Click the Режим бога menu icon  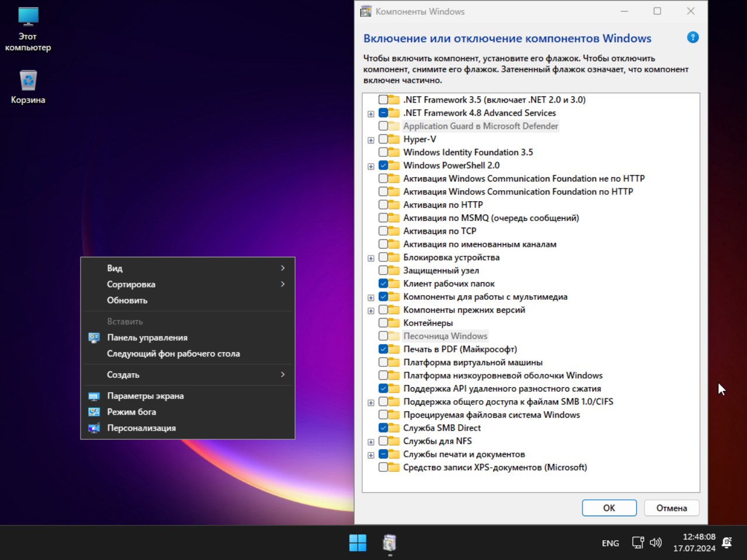coord(94,412)
